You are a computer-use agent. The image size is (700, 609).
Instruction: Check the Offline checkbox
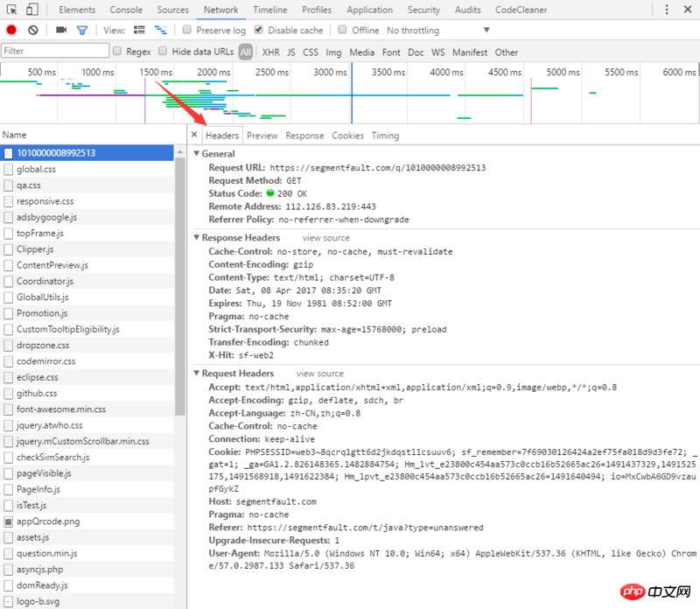click(344, 31)
